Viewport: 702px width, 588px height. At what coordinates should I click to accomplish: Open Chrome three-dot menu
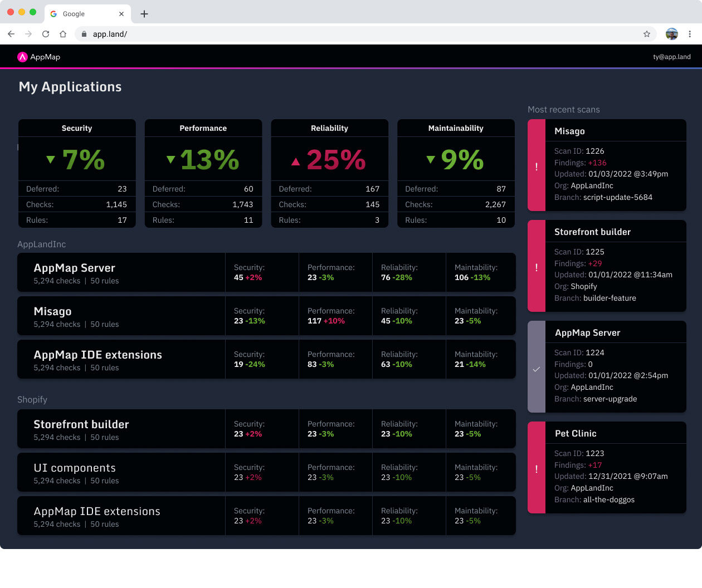[690, 34]
